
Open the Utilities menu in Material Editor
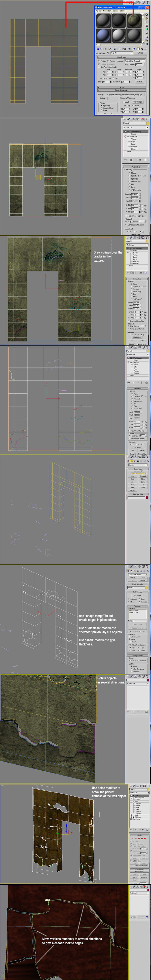pyautogui.click(x=123, y=11)
